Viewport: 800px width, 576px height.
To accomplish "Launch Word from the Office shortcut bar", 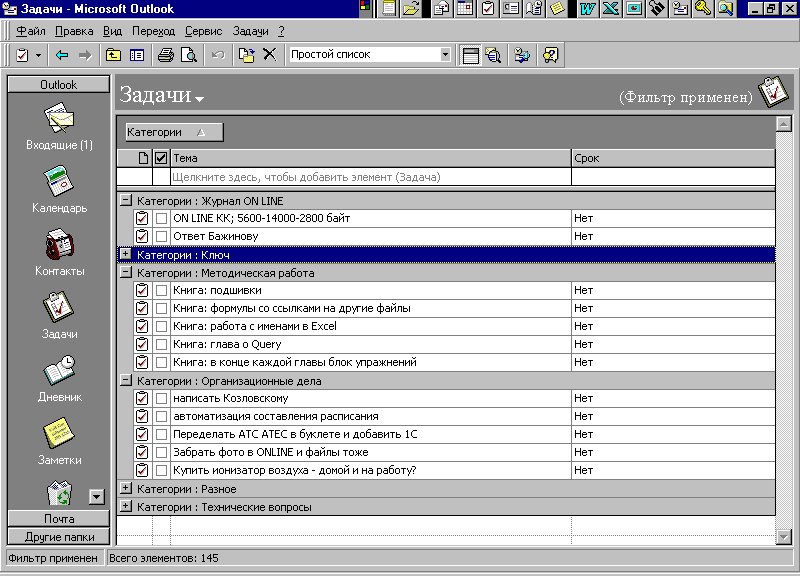I will (x=588, y=8).
